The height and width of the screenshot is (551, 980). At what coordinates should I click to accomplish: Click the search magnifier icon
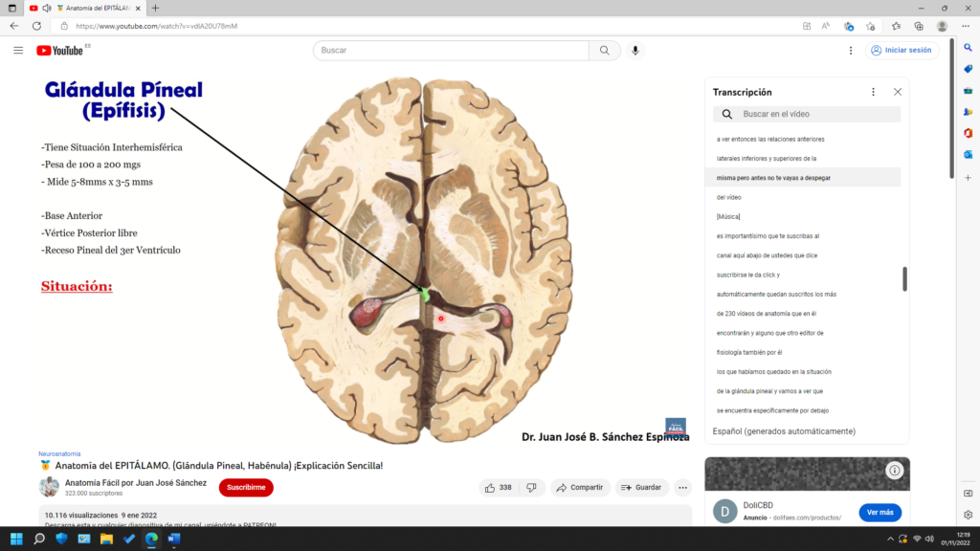604,51
